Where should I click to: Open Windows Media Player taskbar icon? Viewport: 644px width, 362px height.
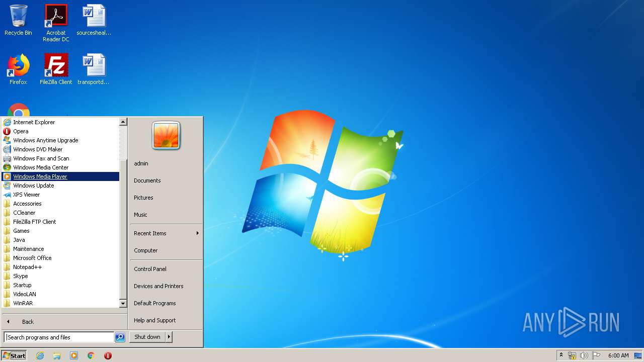pos(74,355)
